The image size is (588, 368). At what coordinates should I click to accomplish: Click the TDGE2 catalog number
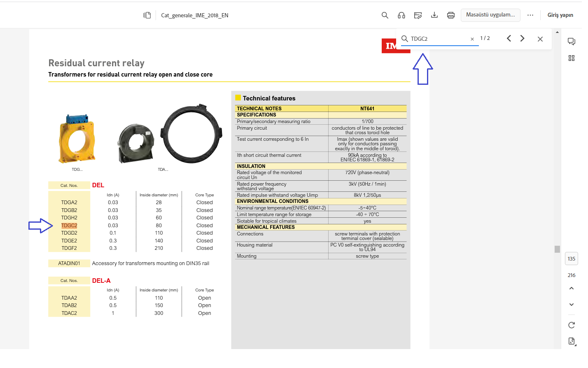click(x=69, y=241)
